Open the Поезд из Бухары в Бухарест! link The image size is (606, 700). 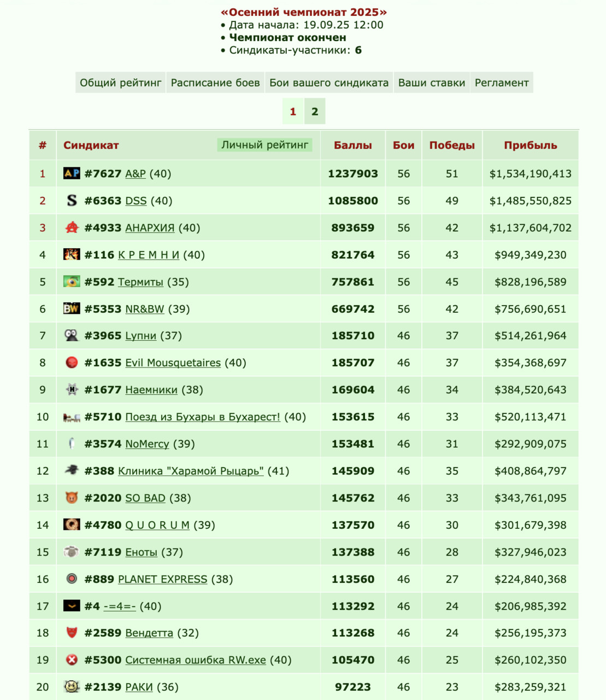coord(203,417)
